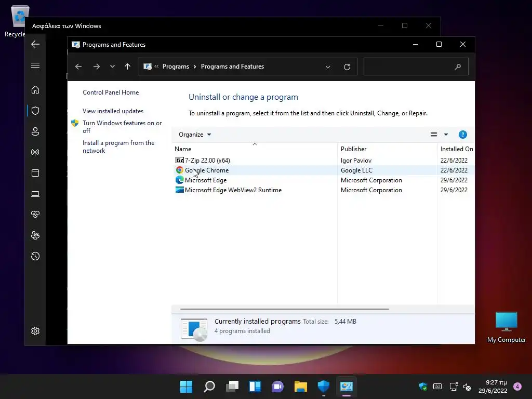Image resolution: width=532 pixels, height=399 pixels.
Task: Open Install a program from the network
Action: pos(118,147)
